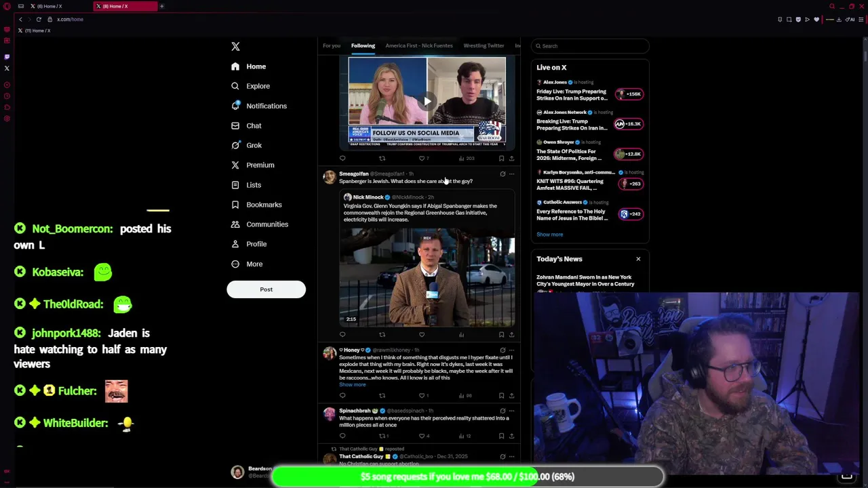Viewport: 868px width, 488px height.
Task: Expand Honey's post with Show more
Action: tap(352, 385)
